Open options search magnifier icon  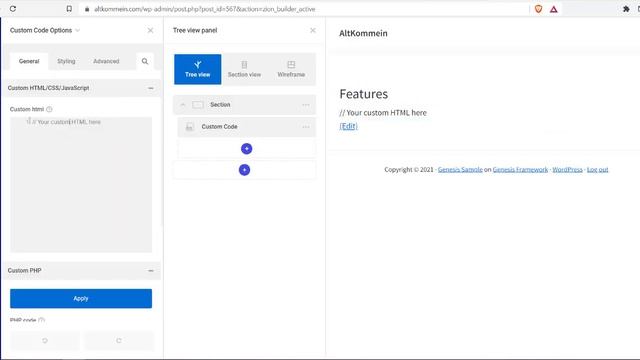(x=145, y=61)
